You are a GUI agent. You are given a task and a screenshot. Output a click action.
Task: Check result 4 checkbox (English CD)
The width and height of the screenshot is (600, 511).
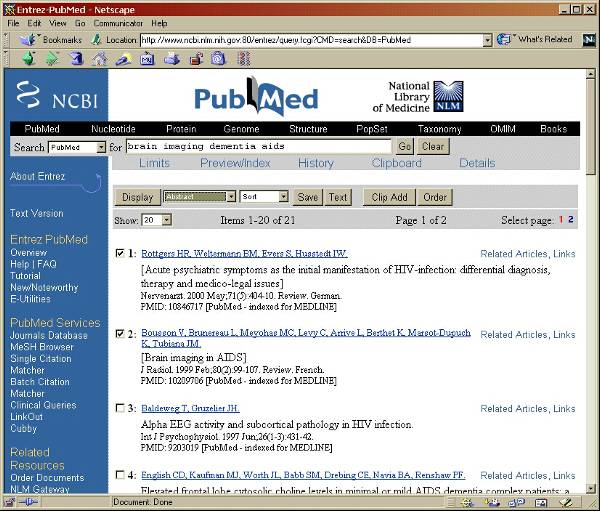click(x=120, y=475)
